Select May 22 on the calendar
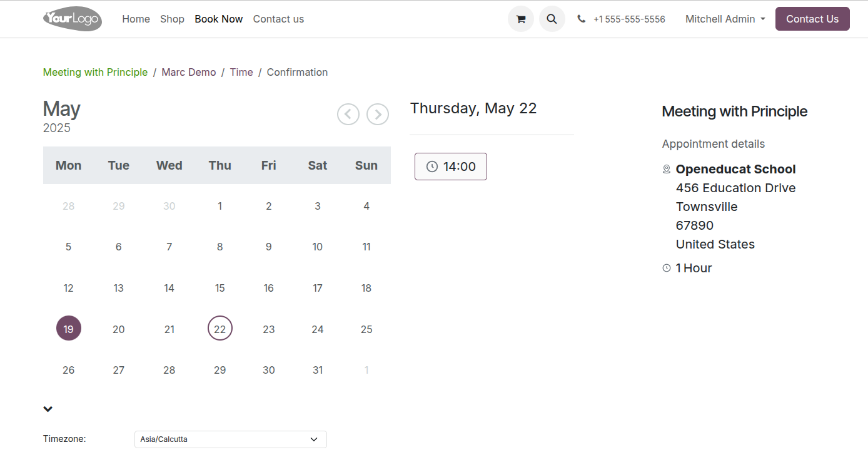Screen dimensions: 868x472 coord(220,329)
